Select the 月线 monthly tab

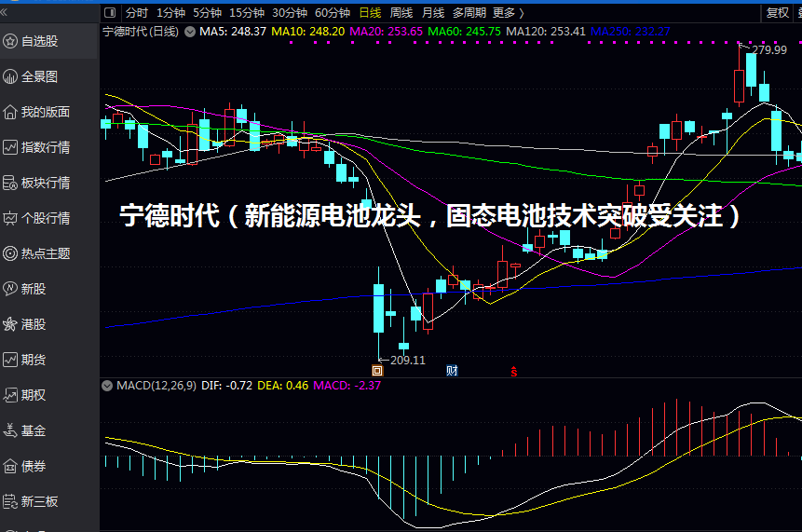[433, 13]
